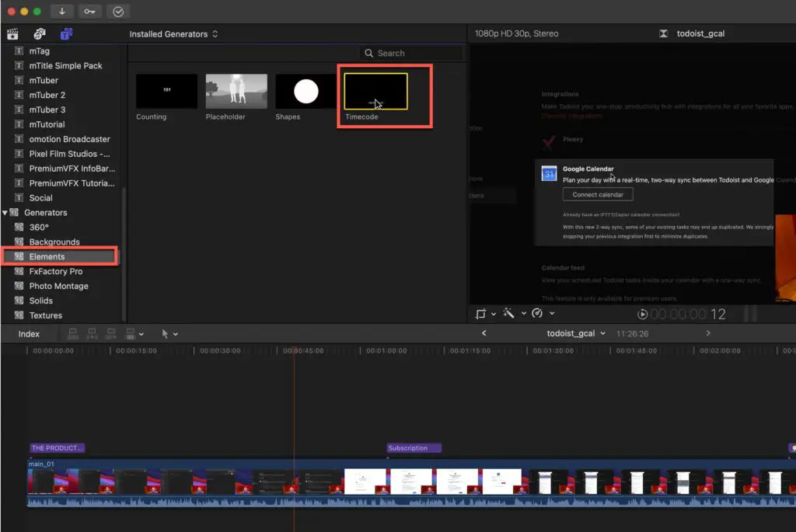Select the mTuber 2 category
796x532 pixels.
(47, 95)
